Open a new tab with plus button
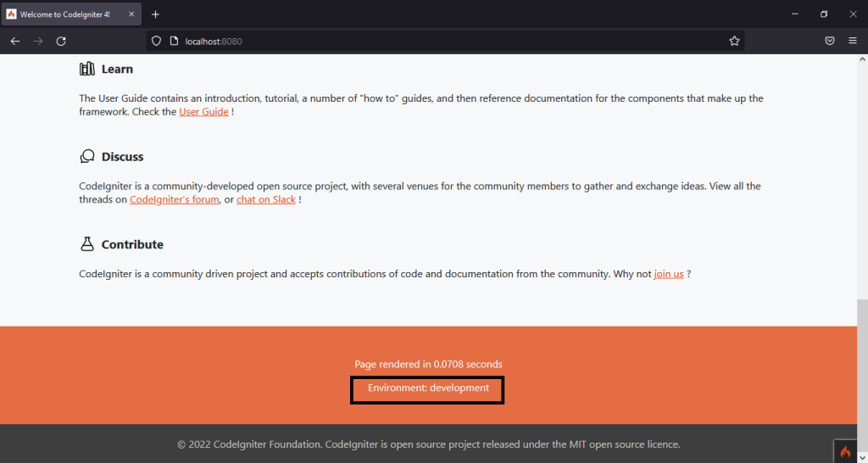This screenshot has width=868, height=463. [x=155, y=14]
